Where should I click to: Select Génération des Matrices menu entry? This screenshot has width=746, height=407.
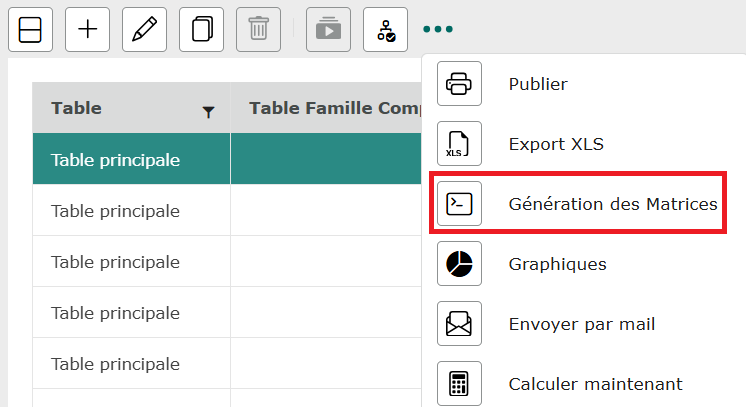612,204
